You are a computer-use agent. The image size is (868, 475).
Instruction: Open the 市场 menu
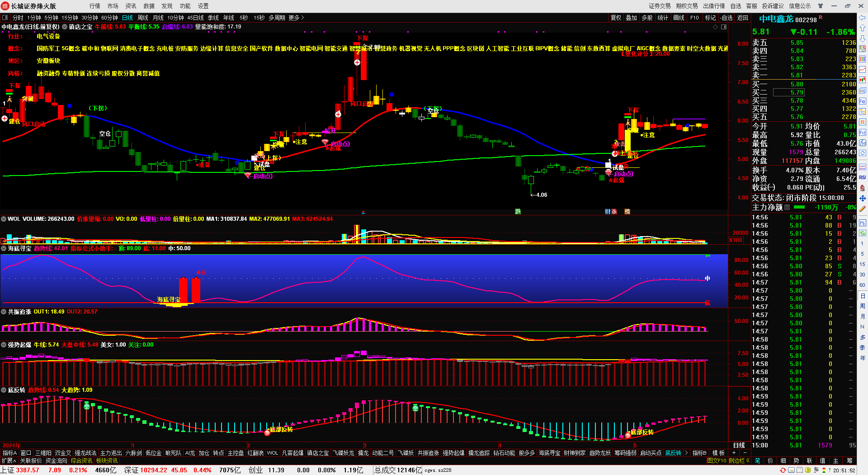tap(113, 6)
